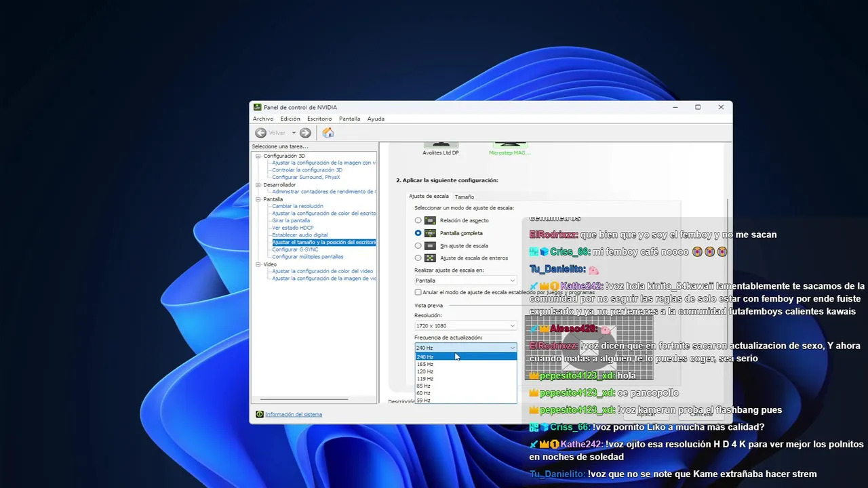Open the Home icon in NVIDIA toolbar

pyautogui.click(x=328, y=133)
